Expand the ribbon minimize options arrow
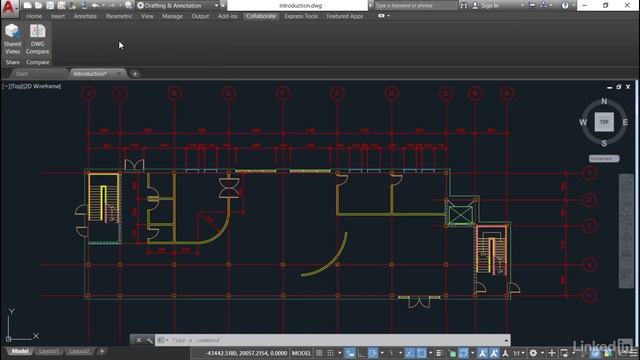The width and height of the screenshot is (640, 360). point(388,16)
